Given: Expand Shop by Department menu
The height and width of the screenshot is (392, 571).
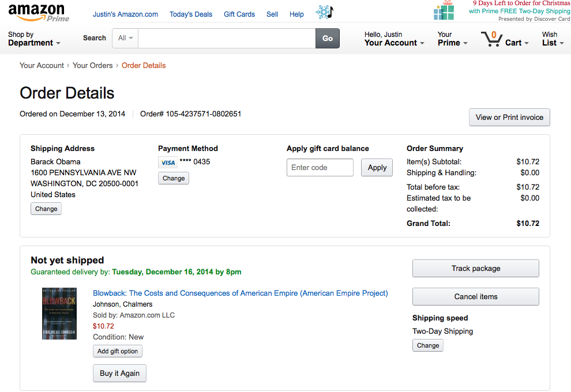Looking at the screenshot, I should pos(34,39).
